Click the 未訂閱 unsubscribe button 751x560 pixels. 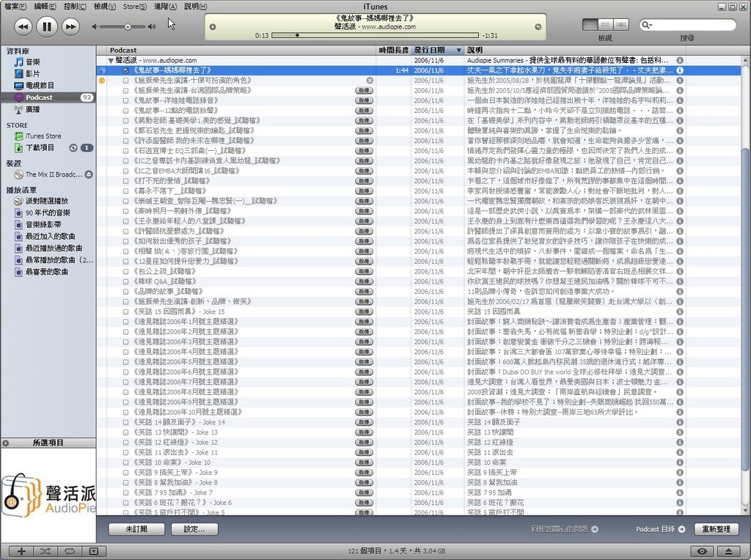click(136, 529)
